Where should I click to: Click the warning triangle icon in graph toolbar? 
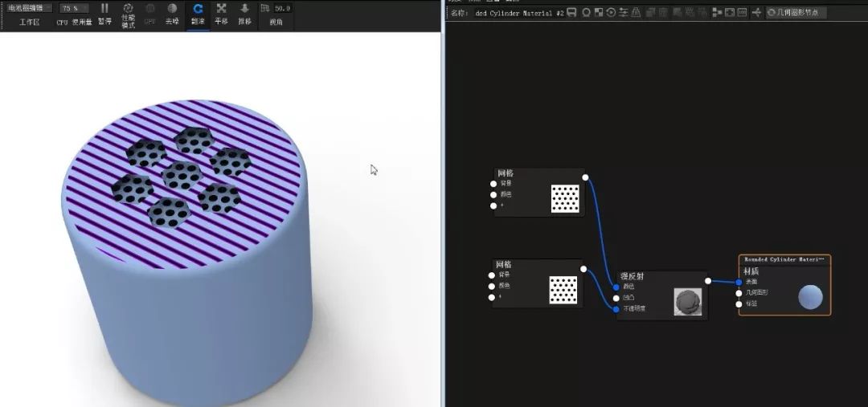coord(636,12)
